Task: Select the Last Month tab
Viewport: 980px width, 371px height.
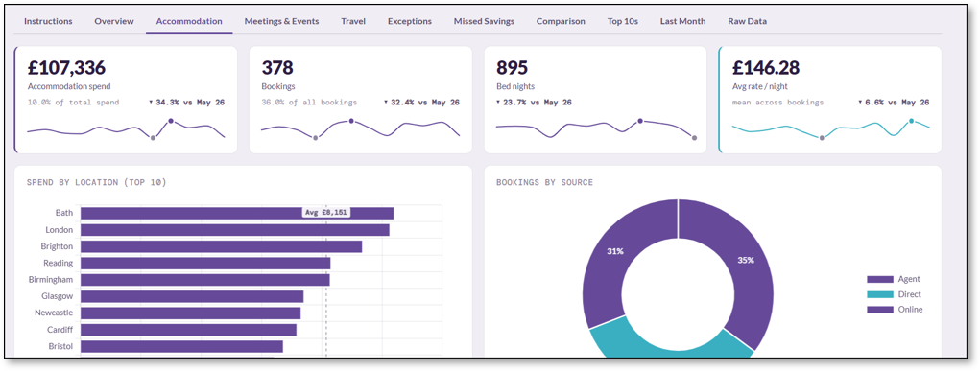Action: (x=683, y=21)
